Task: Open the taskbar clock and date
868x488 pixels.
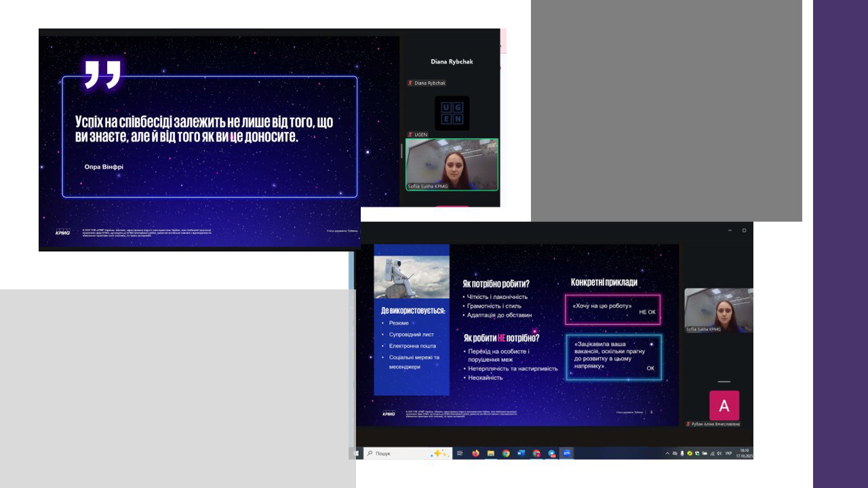Action: pos(744,453)
